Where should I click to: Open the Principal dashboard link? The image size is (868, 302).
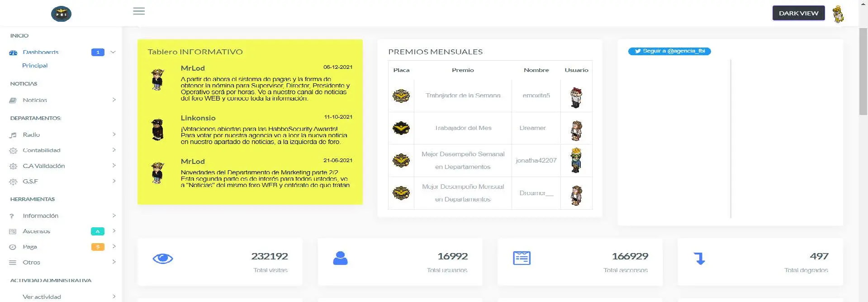tap(35, 66)
